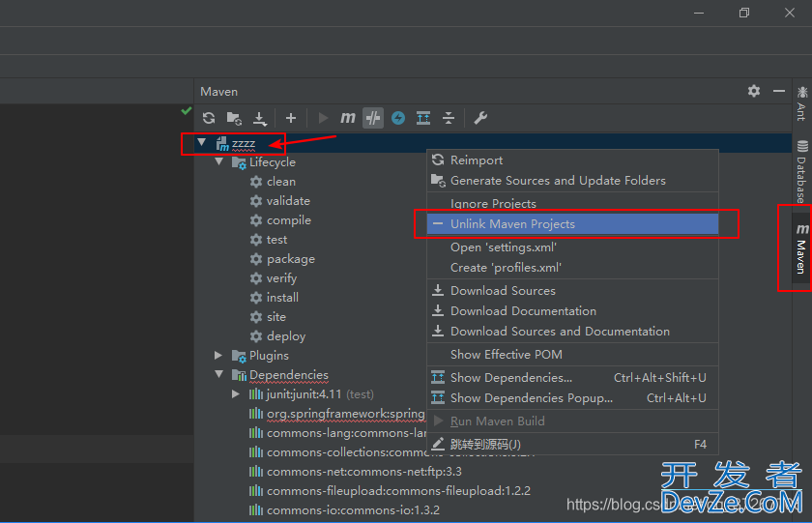
Task: Click the Reimport All Maven Projects icon
Action: (209, 118)
